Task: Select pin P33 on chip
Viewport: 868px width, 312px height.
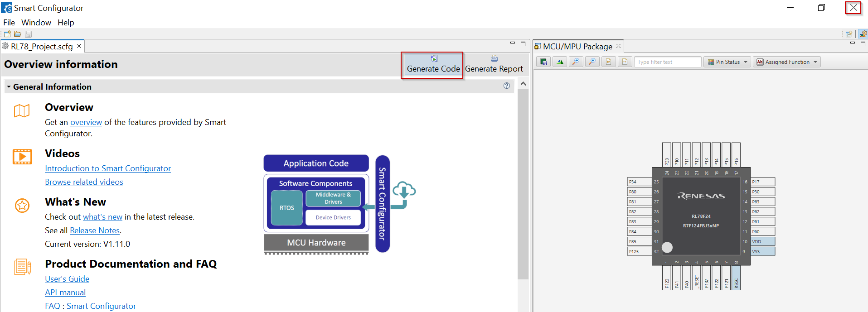Action: [666, 154]
